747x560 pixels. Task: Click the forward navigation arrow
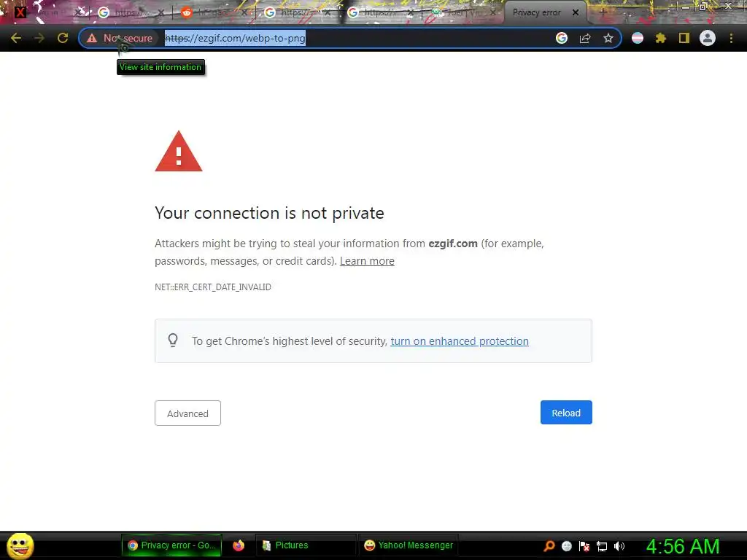(39, 38)
